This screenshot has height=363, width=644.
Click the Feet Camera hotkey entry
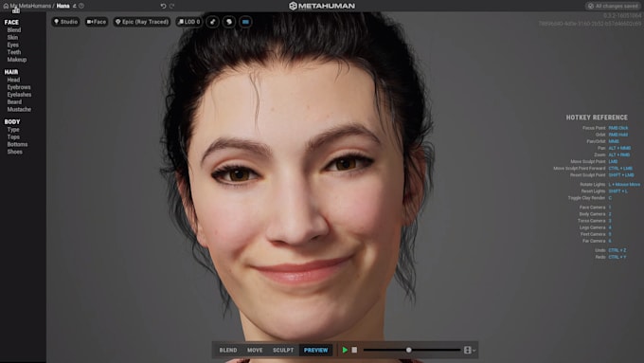[x=596, y=234]
